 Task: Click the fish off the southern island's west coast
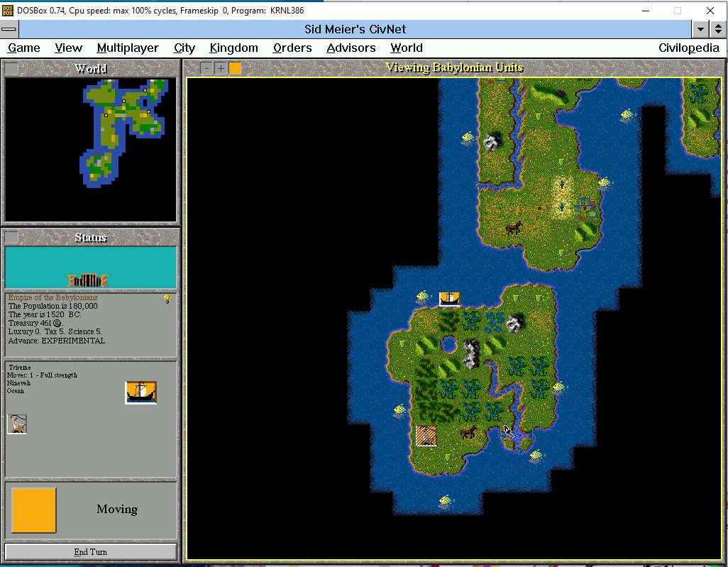coord(399,410)
